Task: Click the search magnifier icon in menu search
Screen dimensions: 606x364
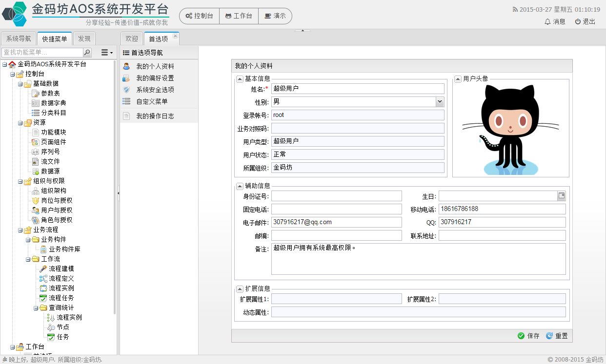Action: tap(87, 53)
